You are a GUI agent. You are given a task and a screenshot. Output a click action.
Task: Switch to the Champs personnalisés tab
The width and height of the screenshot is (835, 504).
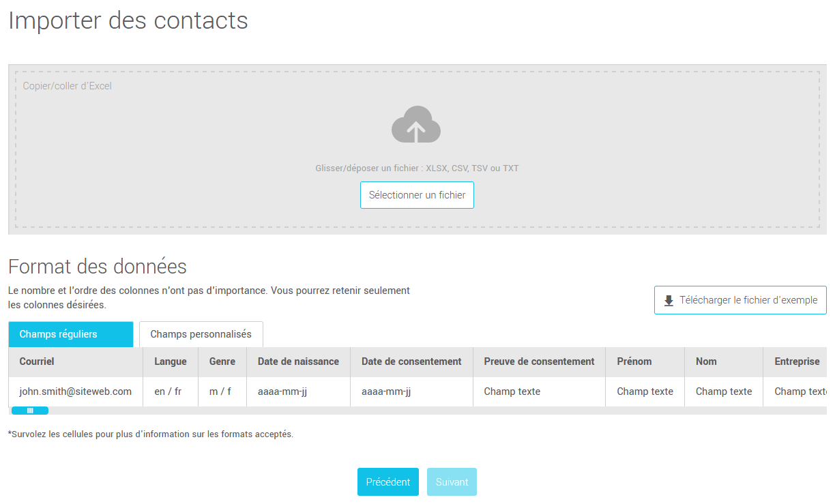201,333
